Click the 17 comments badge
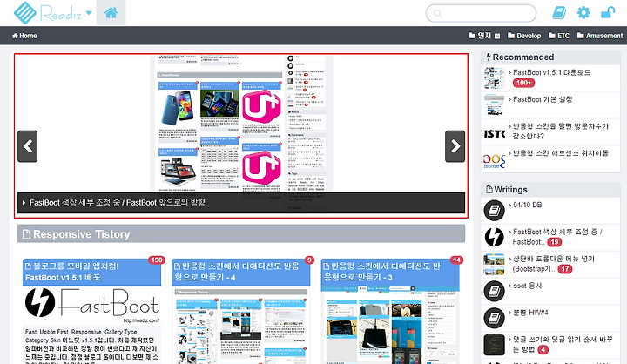 [565, 269]
